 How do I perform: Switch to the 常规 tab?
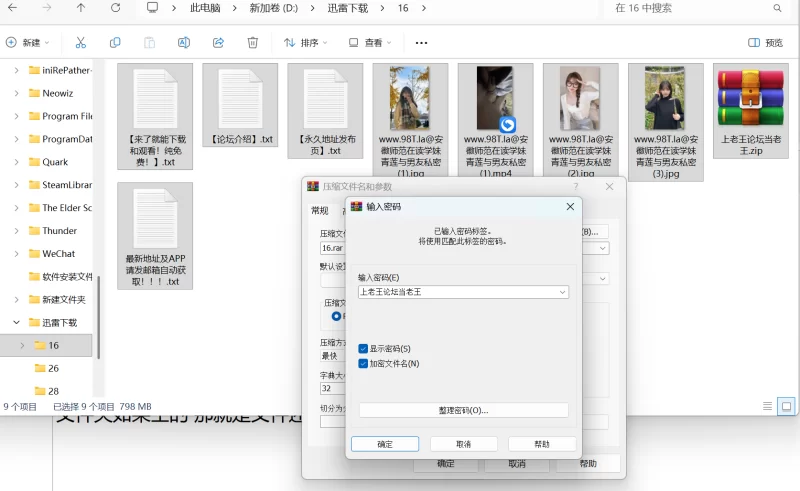pos(320,211)
